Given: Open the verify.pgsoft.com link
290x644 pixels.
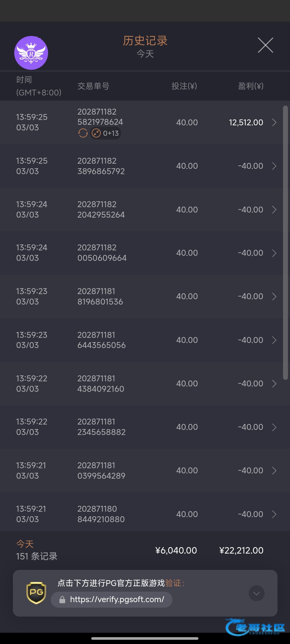Looking at the screenshot, I should (x=117, y=599).
